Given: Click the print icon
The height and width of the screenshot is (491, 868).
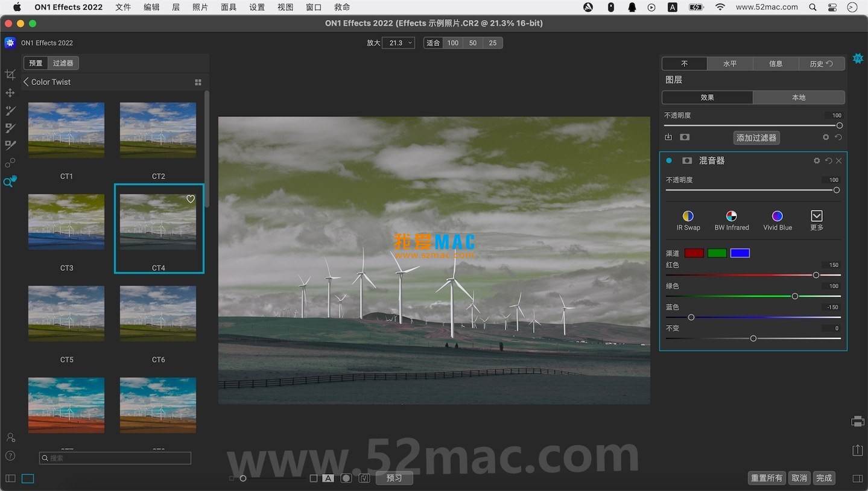Looking at the screenshot, I should pyautogui.click(x=858, y=422).
